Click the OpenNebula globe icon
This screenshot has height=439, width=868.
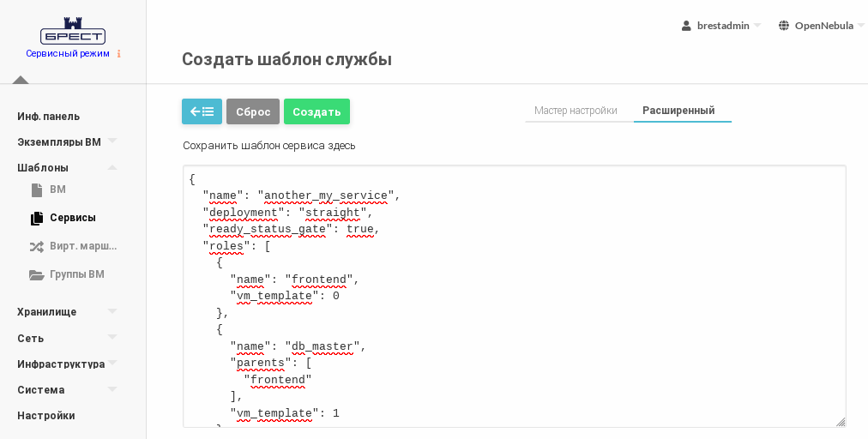coord(784,26)
